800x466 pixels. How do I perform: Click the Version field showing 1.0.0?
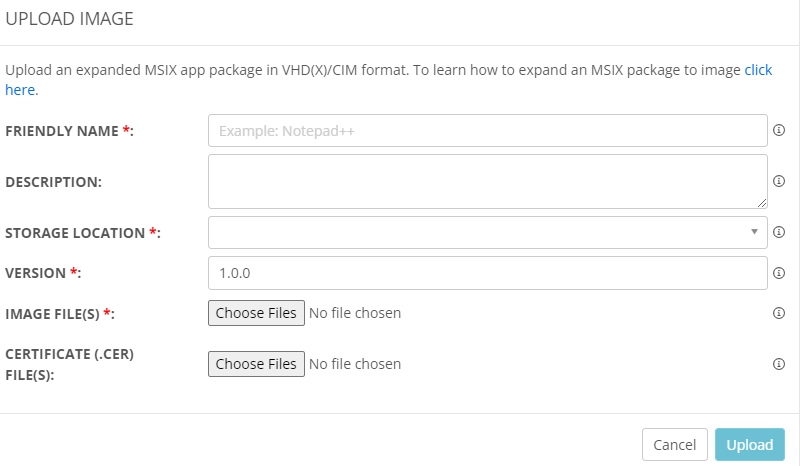pyautogui.click(x=488, y=273)
